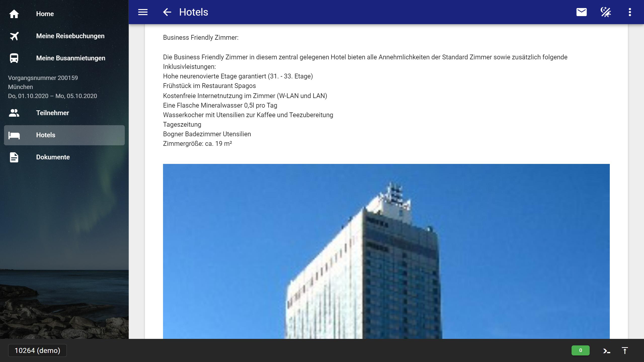The image size is (644, 362).
Task: Click the scroll-to-top arrow icon
Action: click(625, 350)
